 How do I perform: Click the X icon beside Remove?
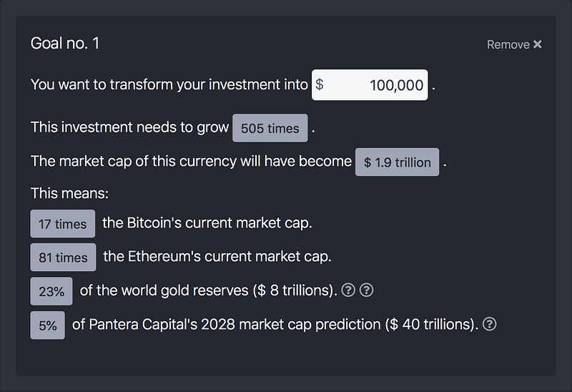point(538,44)
